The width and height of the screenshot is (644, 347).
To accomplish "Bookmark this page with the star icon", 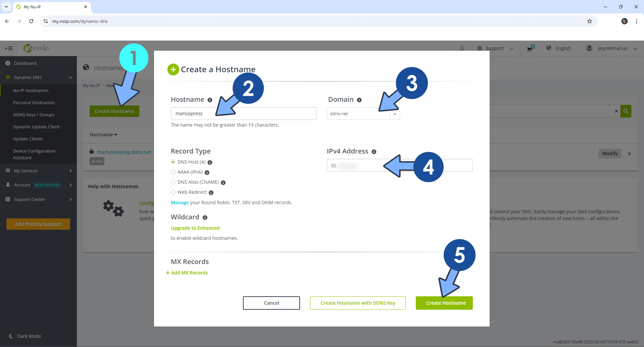I will (x=590, y=21).
